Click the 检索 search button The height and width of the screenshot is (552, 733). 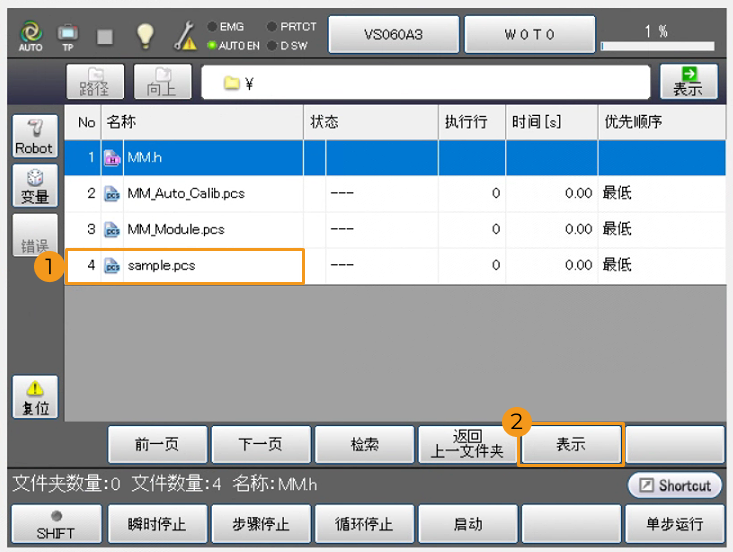pyautogui.click(x=365, y=444)
